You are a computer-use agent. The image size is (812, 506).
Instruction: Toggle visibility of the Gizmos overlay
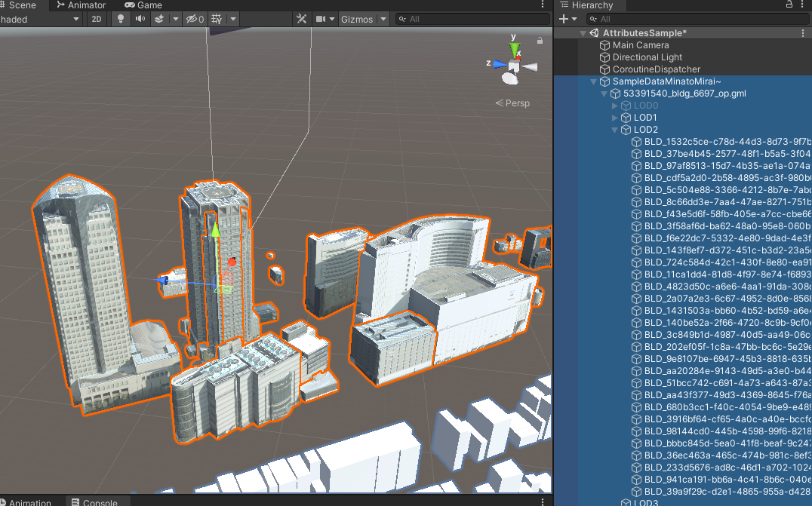357,19
